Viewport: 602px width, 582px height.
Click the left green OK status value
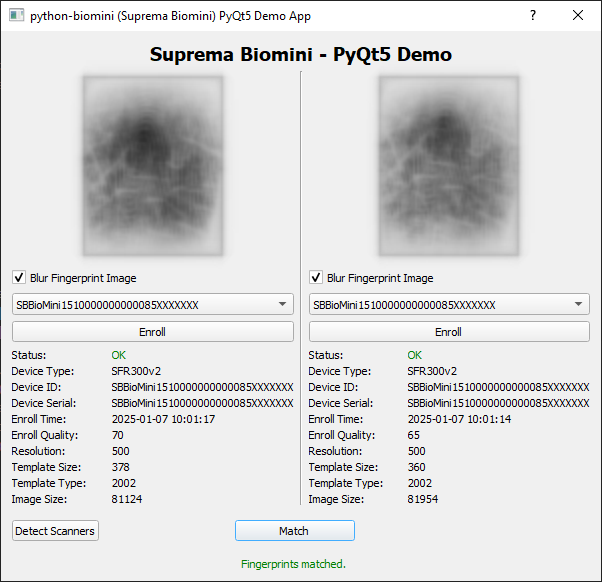(x=119, y=355)
